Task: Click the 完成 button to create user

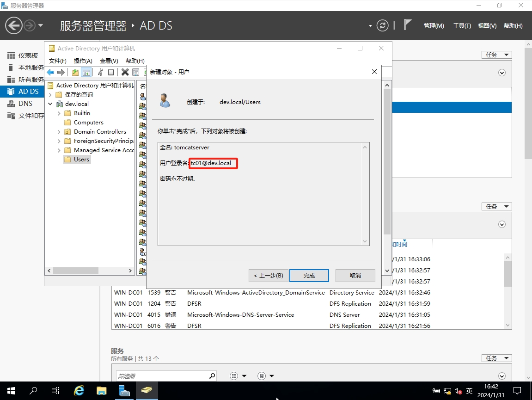Action: pos(309,276)
